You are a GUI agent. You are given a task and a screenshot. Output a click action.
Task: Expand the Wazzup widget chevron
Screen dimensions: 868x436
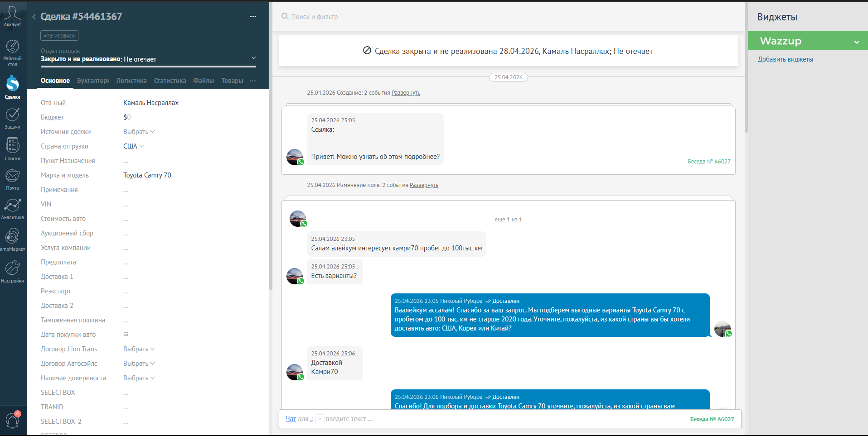tap(857, 42)
